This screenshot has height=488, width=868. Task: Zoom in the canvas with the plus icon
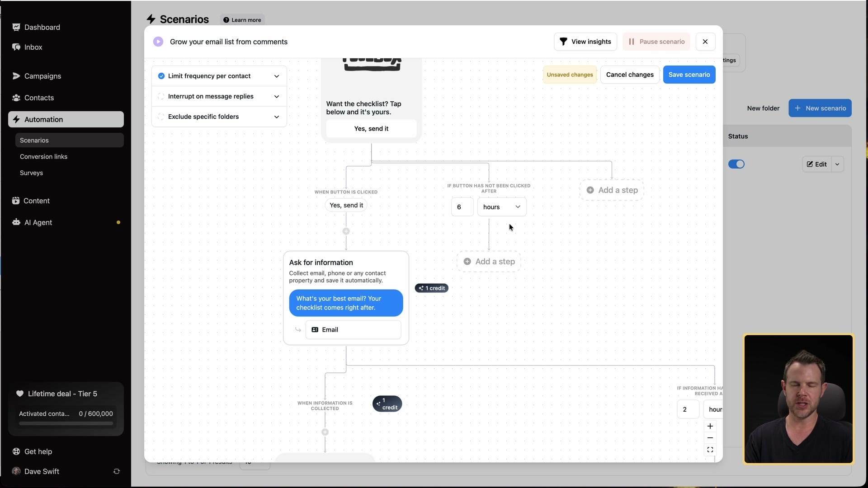(x=710, y=426)
